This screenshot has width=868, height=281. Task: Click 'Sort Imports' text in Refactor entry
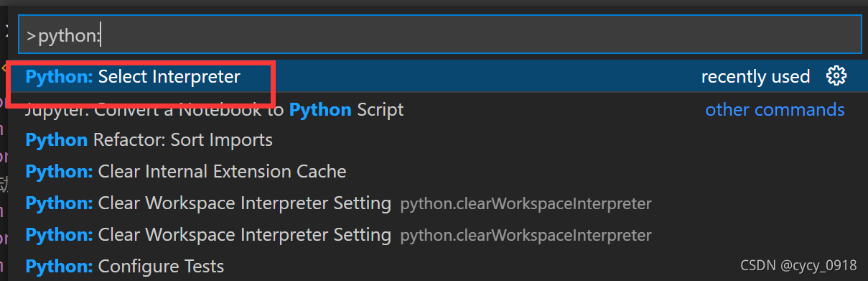coord(222,139)
